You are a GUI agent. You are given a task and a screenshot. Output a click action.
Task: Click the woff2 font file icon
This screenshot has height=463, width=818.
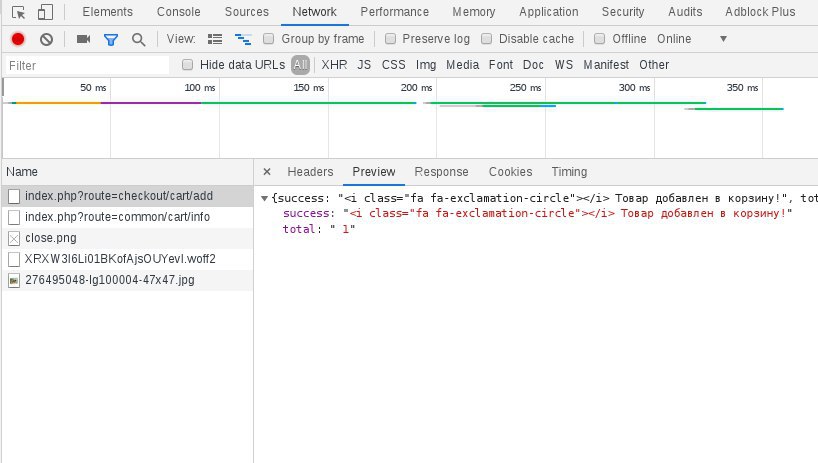(14, 259)
